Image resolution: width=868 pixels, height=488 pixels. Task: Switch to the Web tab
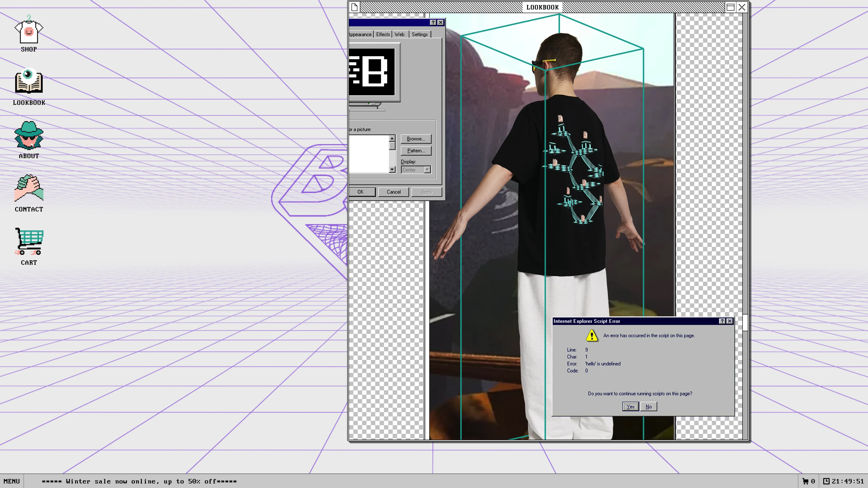[x=400, y=34]
